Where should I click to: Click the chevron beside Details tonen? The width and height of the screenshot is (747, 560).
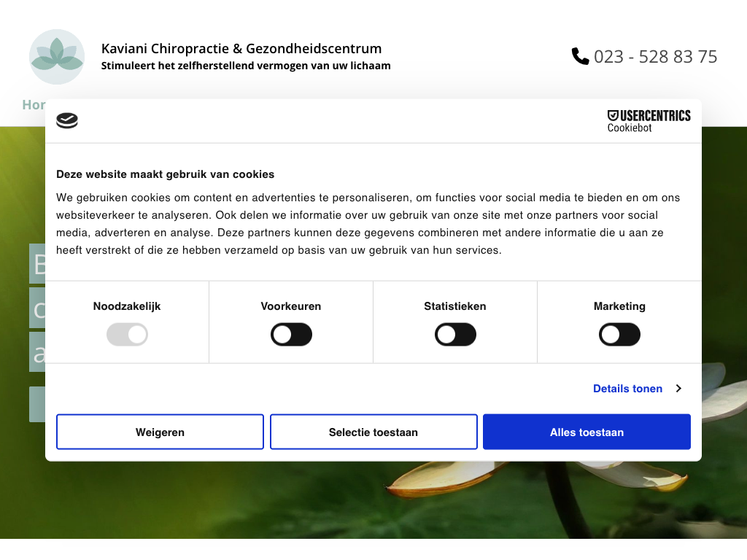[678, 389]
